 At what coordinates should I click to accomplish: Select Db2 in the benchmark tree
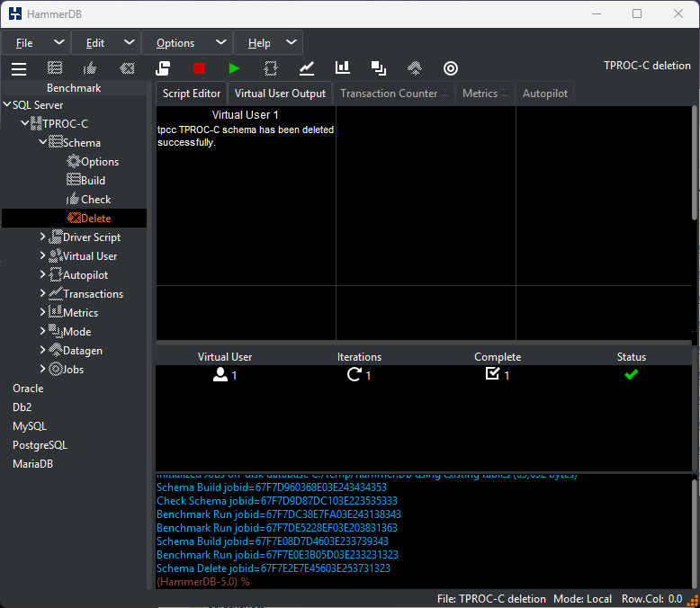[22, 407]
